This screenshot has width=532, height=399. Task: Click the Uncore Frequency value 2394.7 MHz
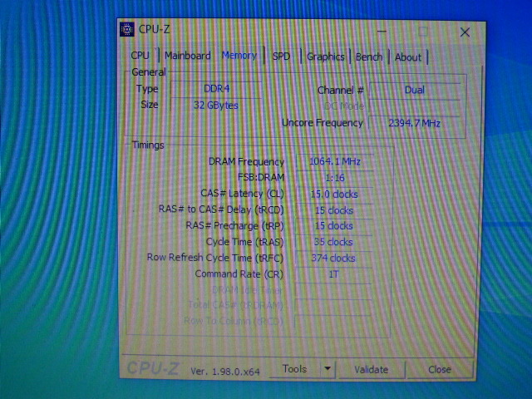415,123
